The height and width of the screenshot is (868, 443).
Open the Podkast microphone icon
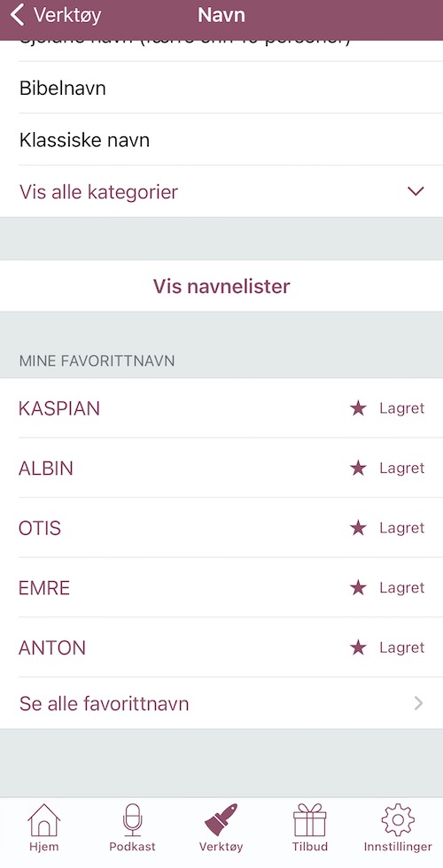tap(132, 820)
